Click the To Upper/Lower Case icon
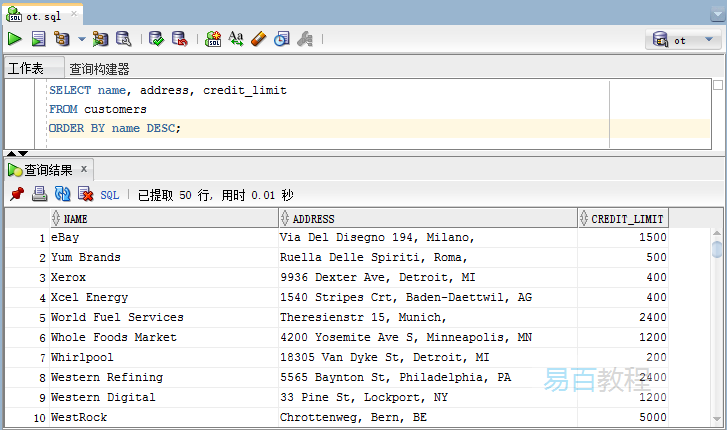Viewport: 727px width, 430px height. click(x=236, y=39)
